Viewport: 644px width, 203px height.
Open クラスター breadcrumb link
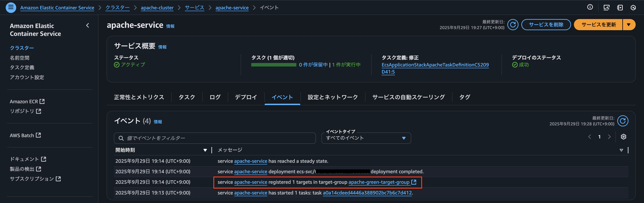(117, 7)
